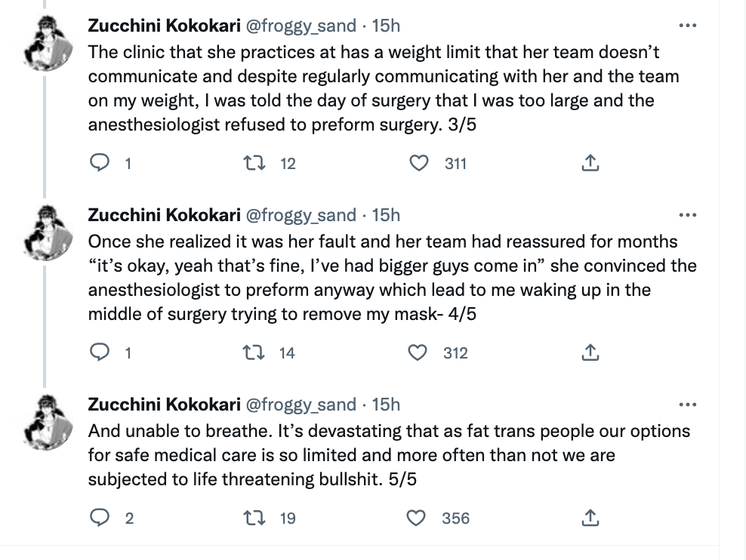Open Zucchini Kokokari profile from the first tweet
746x560 pixels.
tap(164, 26)
